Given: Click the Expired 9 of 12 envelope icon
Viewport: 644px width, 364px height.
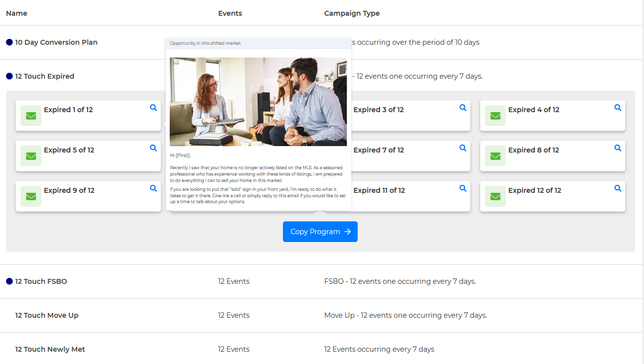Looking at the screenshot, I should (x=31, y=196).
